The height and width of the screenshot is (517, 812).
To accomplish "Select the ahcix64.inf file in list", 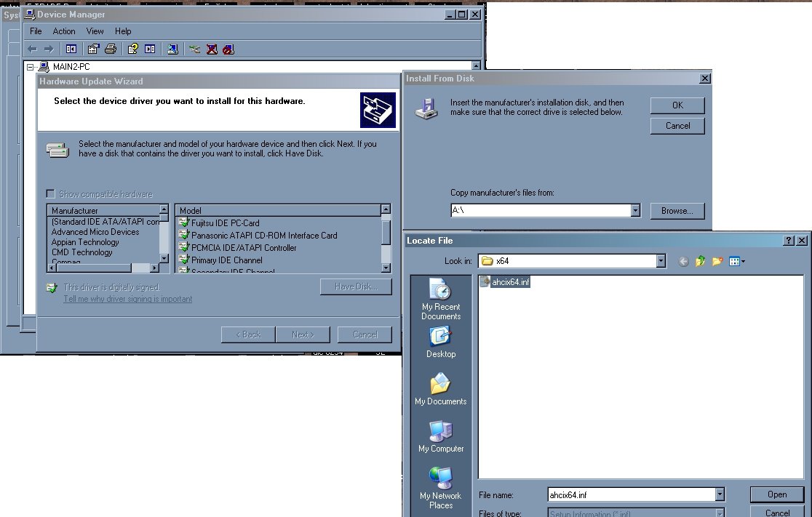I will pos(509,282).
